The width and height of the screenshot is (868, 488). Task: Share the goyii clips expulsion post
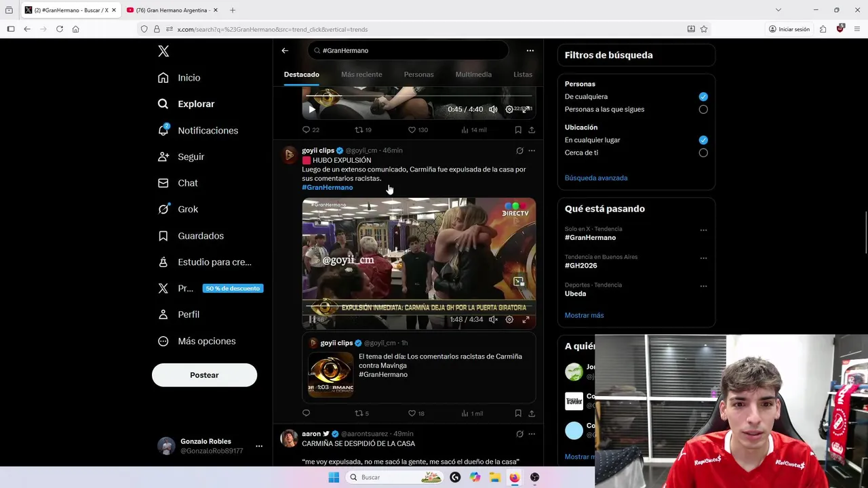point(532,413)
